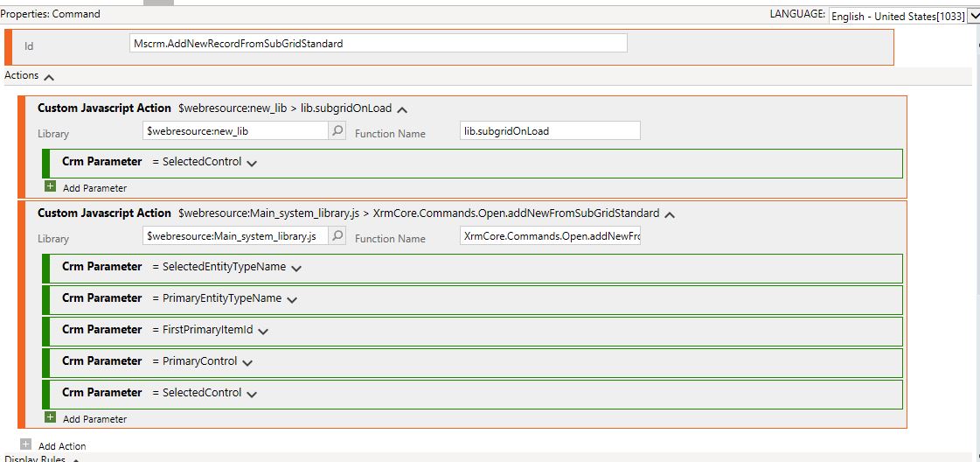
Task: Click the first Custom Javascript Action title
Action: coord(104,108)
